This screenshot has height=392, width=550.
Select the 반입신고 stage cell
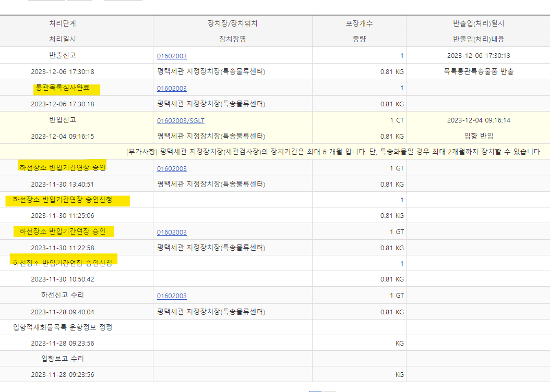63,120
